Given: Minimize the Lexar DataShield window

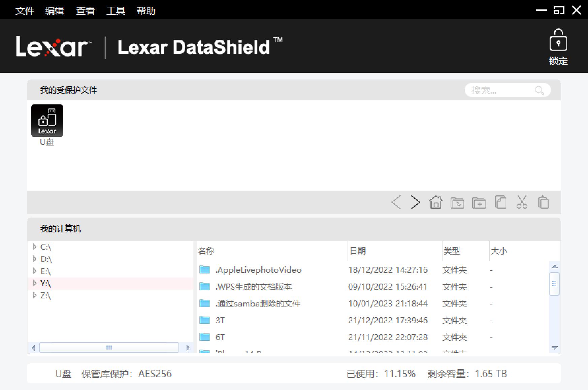Looking at the screenshot, I should pyautogui.click(x=541, y=10).
